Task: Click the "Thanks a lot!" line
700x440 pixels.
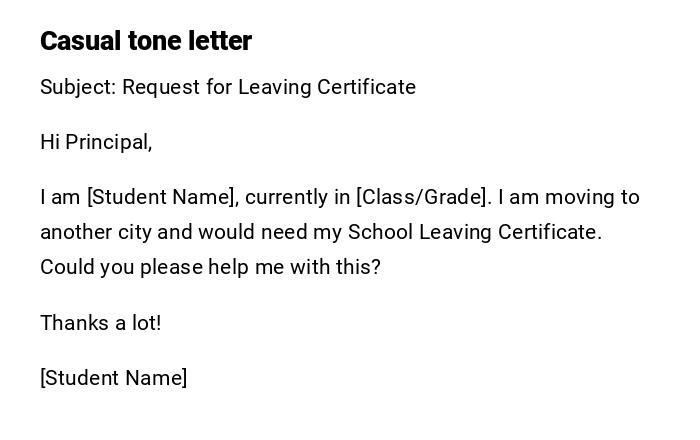Action: (x=100, y=323)
